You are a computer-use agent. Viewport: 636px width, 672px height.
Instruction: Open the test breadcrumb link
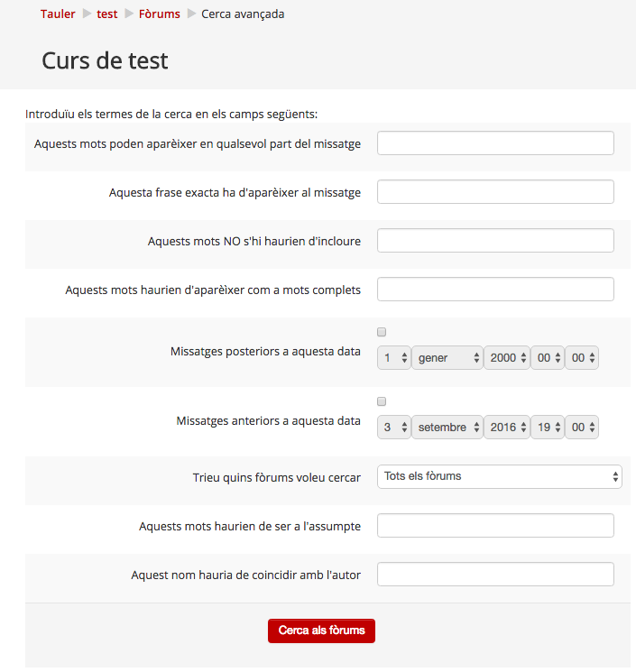[x=106, y=14]
